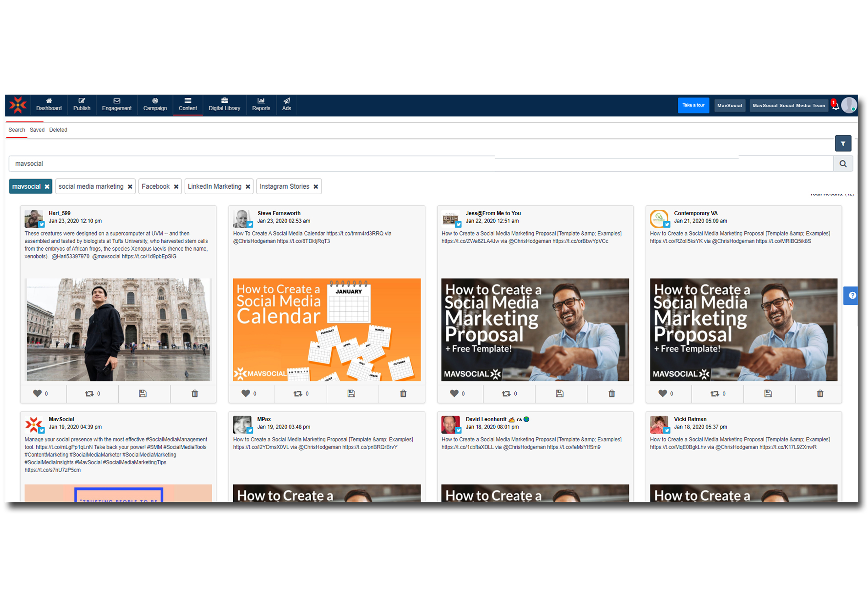This screenshot has height=614, width=868.
Task: Open the Reports section
Action: pos(261,105)
